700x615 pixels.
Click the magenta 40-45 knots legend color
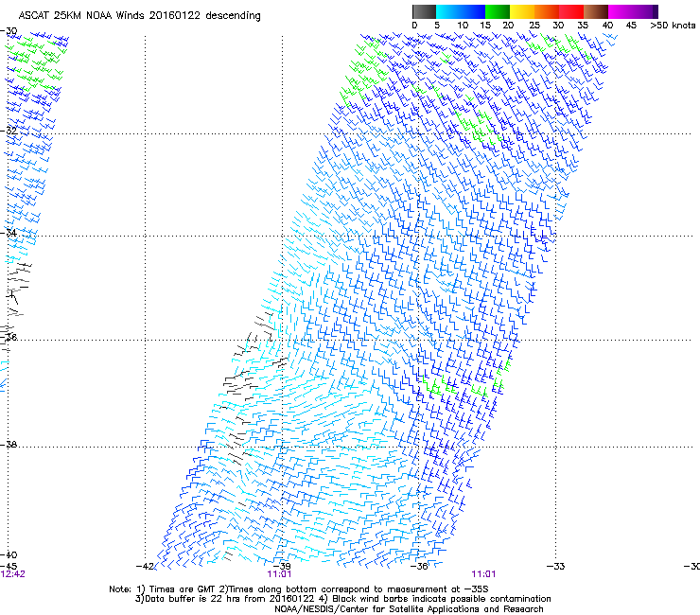click(621, 11)
